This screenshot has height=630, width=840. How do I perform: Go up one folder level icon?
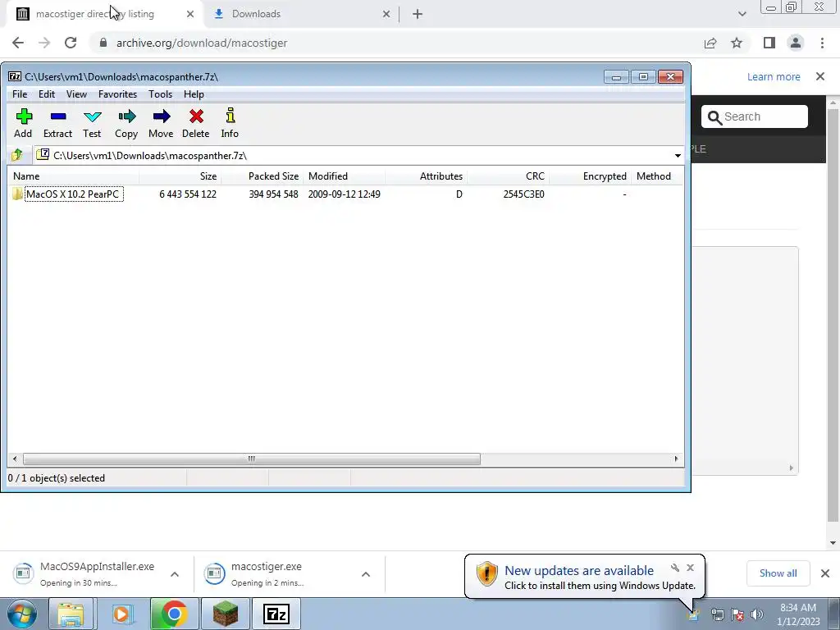click(17, 155)
